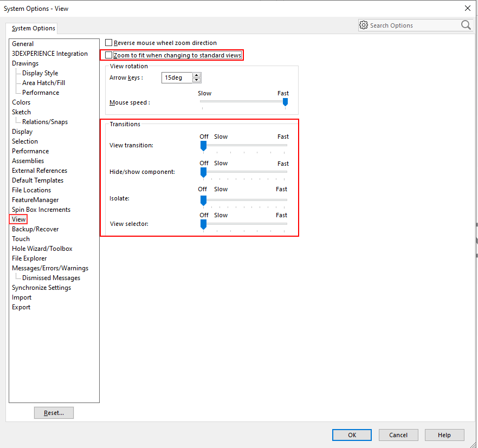
Task: Select Colors in the options list
Action: [x=21, y=102]
